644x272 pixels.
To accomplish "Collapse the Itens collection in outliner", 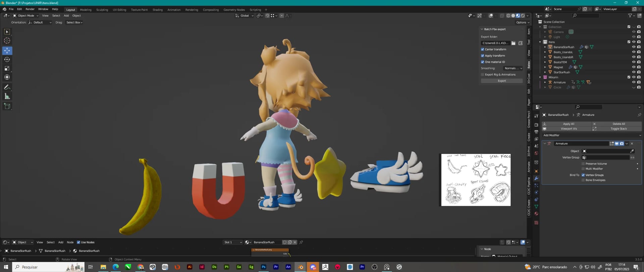I will click(x=540, y=42).
